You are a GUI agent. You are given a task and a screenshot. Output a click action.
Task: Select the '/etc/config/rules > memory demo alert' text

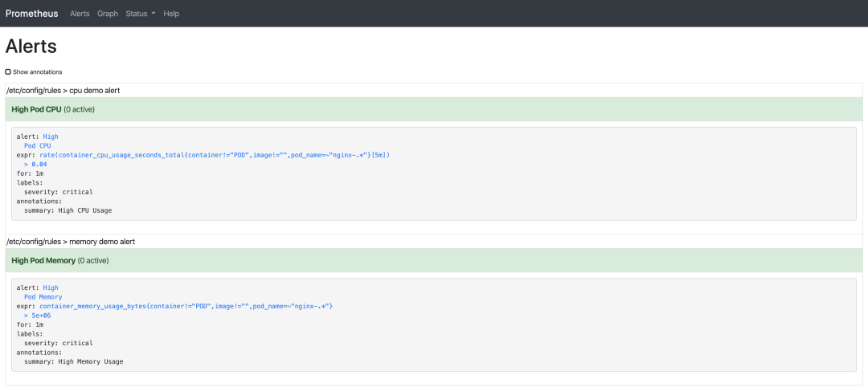tap(70, 242)
